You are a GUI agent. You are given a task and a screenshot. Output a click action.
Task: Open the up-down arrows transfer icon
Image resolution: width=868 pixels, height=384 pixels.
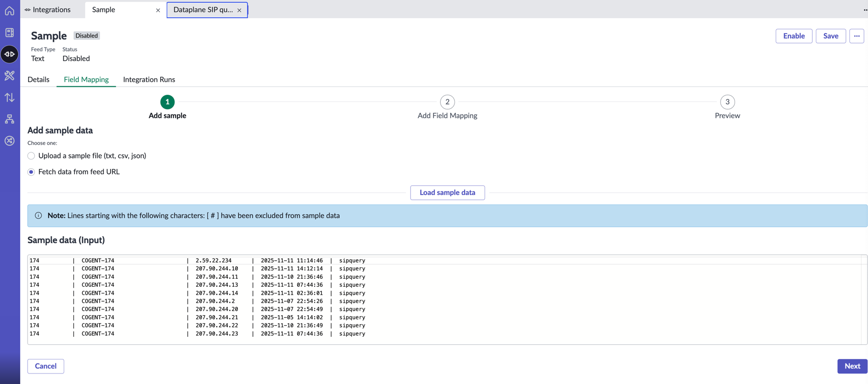tap(10, 97)
